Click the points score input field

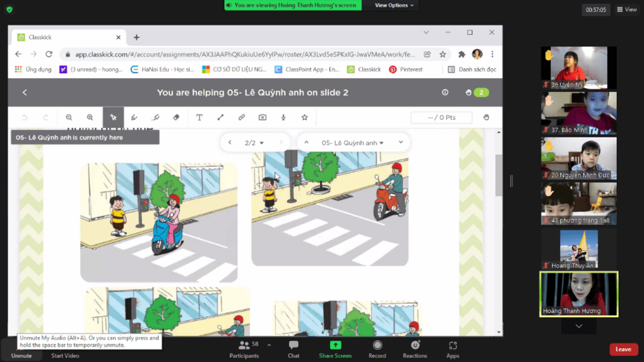(441, 117)
